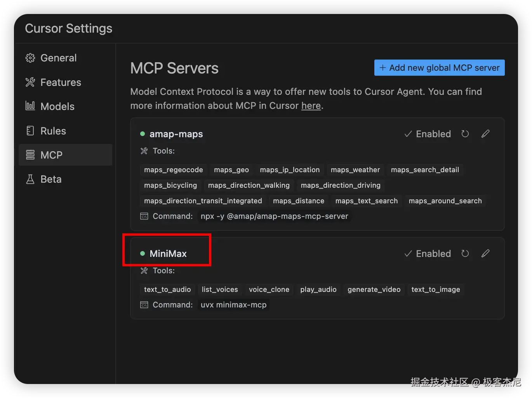The height and width of the screenshot is (398, 532).
Task: Click the MiniMax server name
Action: pos(168,254)
